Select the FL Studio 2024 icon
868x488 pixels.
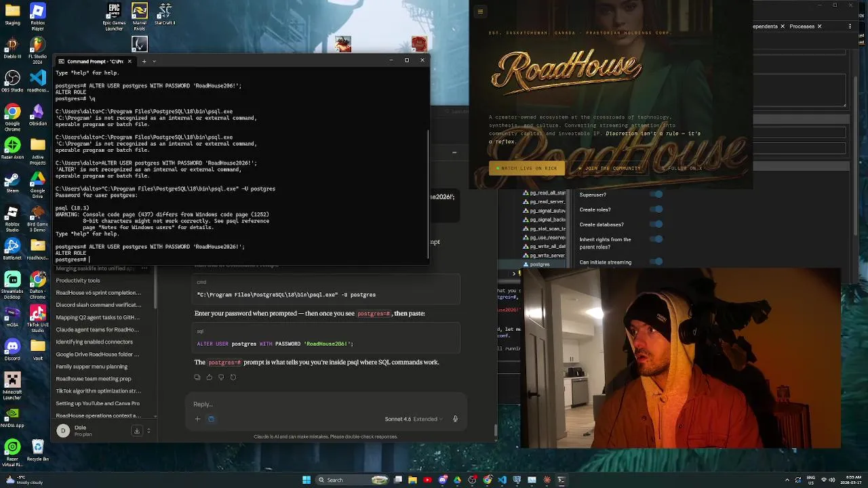coord(38,50)
